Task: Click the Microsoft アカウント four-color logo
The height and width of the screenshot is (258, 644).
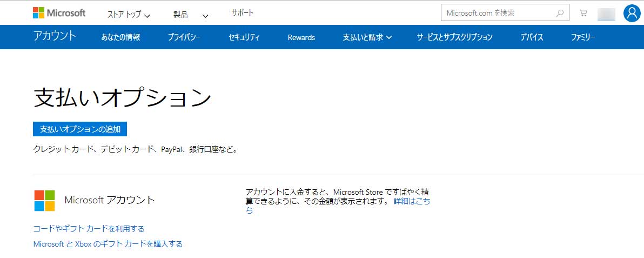Action: point(45,200)
